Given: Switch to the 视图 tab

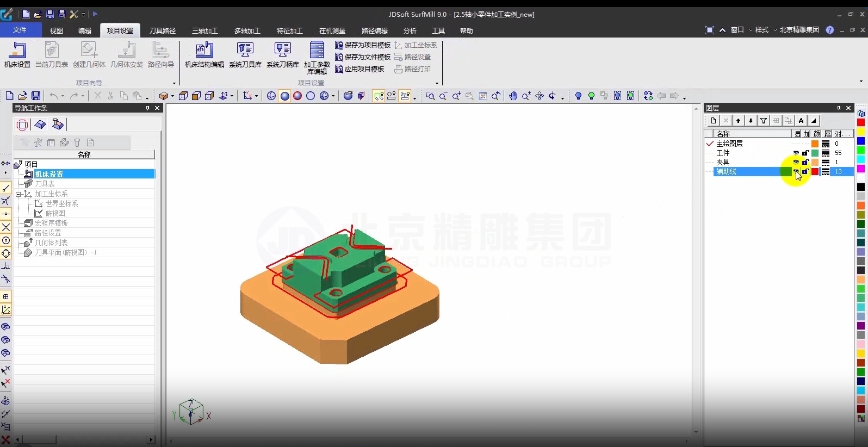Looking at the screenshot, I should pyautogui.click(x=57, y=30).
